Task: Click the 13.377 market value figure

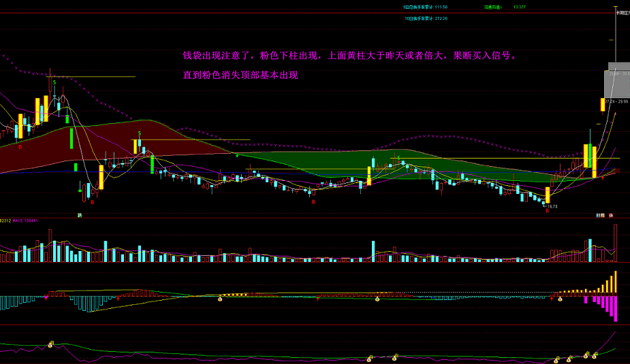Action: [x=520, y=7]
